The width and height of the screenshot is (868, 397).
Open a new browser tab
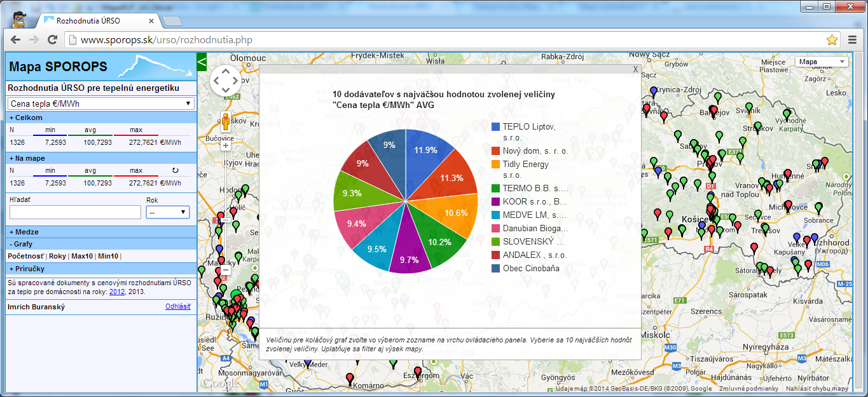coord(172,22)
